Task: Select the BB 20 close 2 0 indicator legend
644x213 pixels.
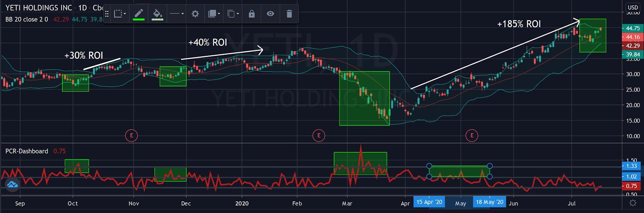Action: coord(27,19)
